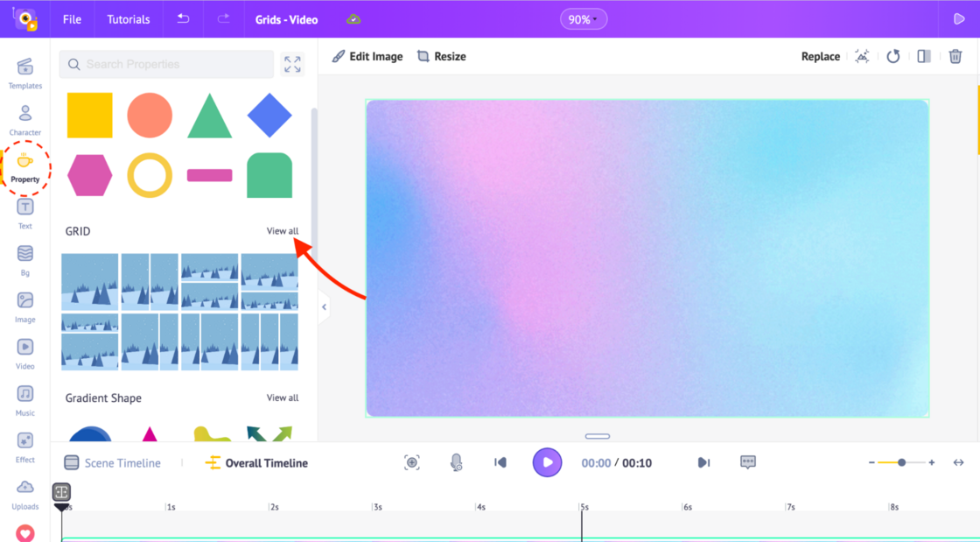Open the Character sidebar panel

[x=25, y=120]
